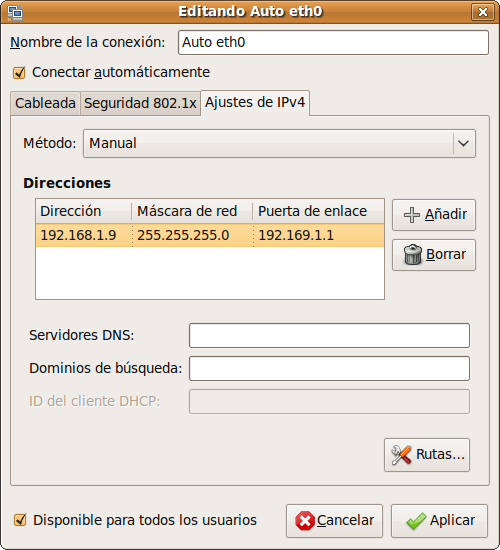Click the Nombre de la conexión field
Screen dimensions: 500x550
pyautogui.click(x=333, y=42)
